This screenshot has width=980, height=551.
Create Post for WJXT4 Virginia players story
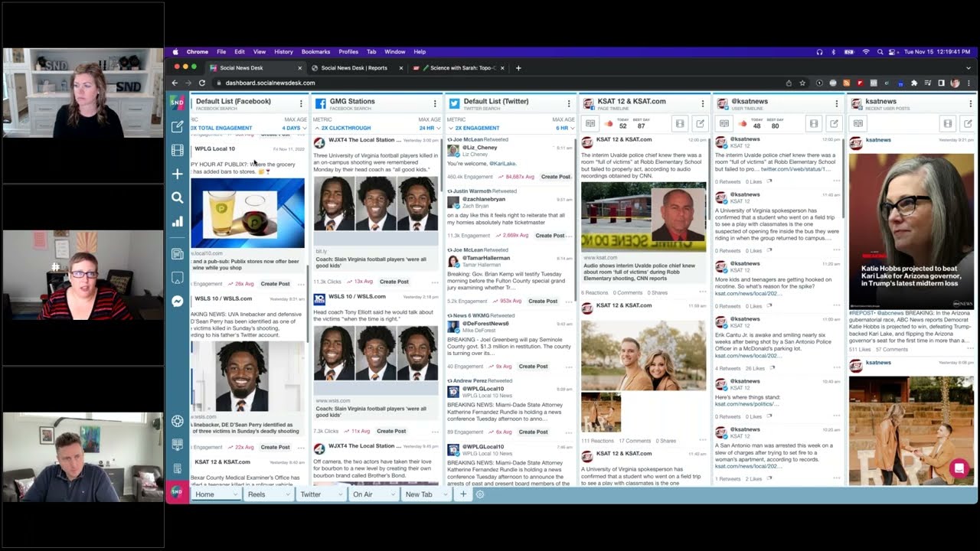(394, 282)
